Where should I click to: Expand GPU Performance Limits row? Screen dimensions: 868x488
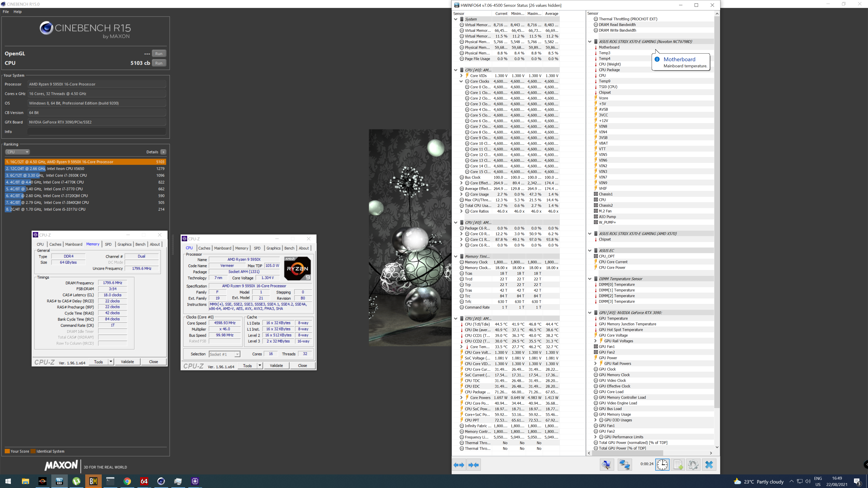[x=595, y=437]
